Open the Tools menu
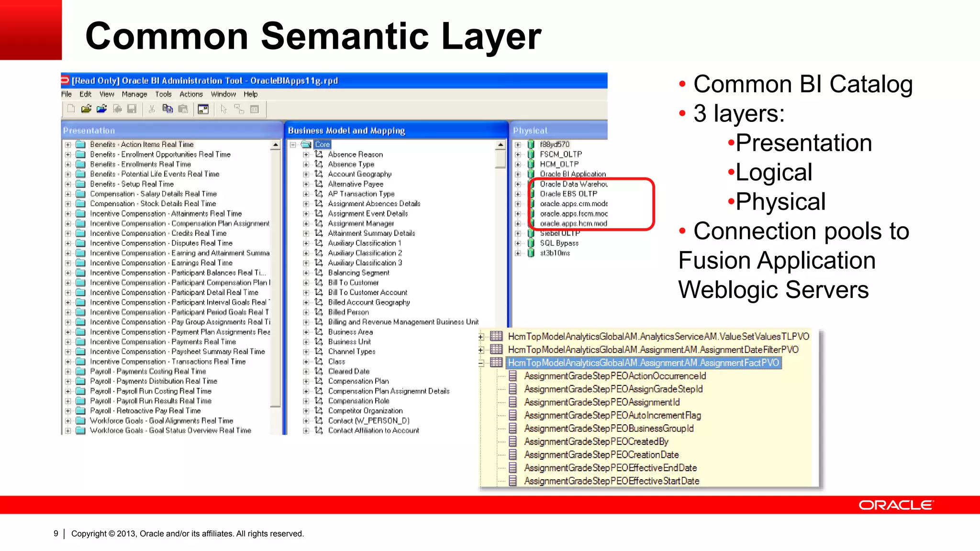This screenshot has width=980, height=551. [x=163, y=94]
